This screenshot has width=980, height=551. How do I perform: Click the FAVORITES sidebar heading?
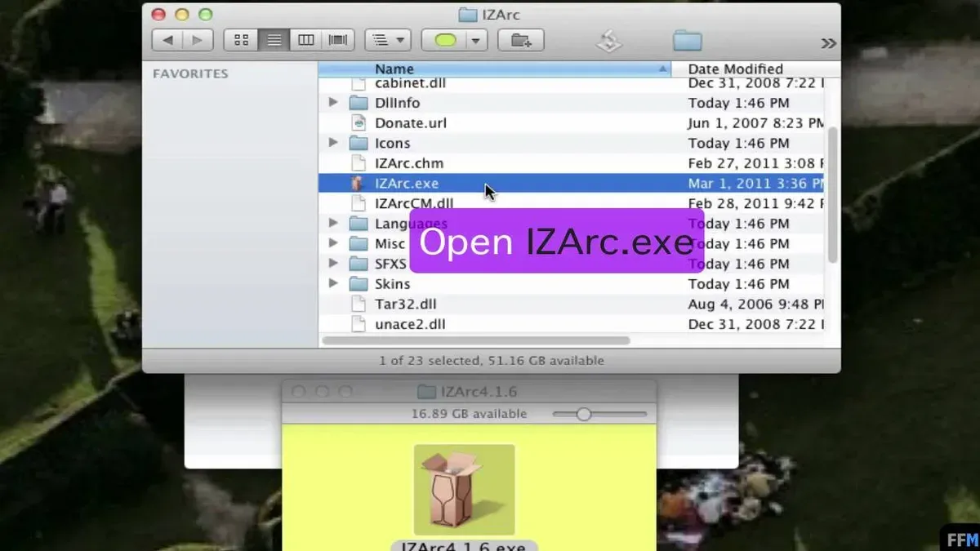pyautogui.click(x=190, y=73)
